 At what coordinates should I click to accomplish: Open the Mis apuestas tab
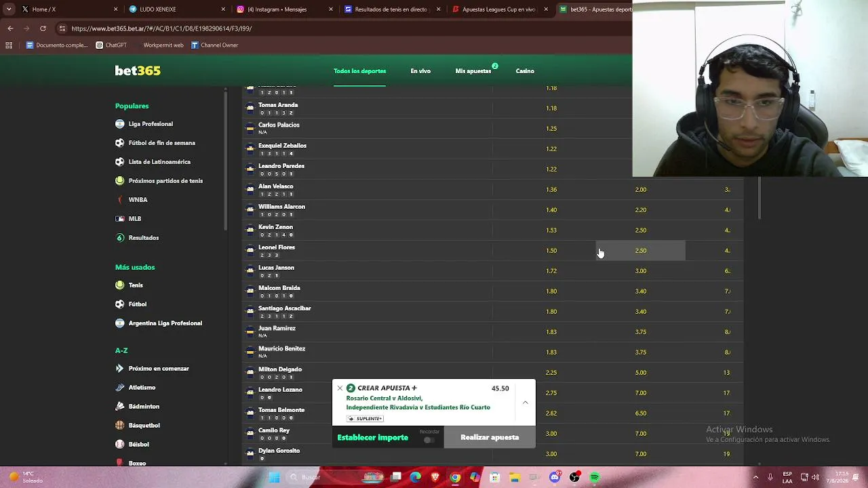coord(473,71)
